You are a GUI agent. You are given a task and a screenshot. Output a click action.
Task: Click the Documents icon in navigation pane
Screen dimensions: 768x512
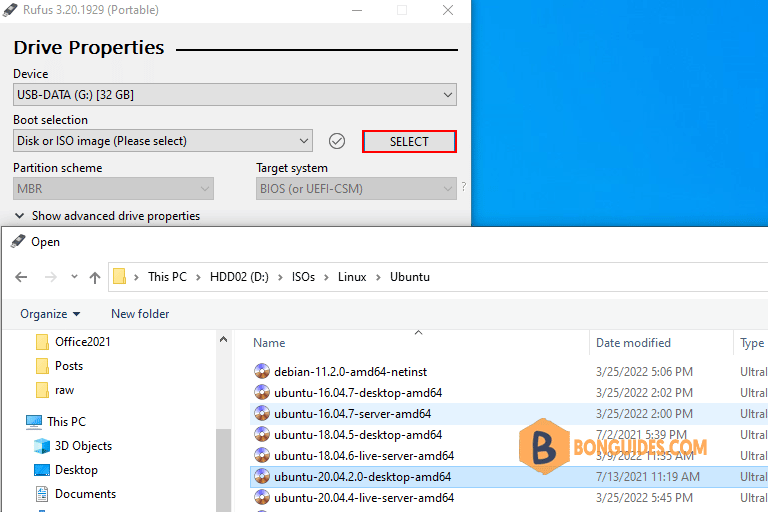click(x=42, y=494)
